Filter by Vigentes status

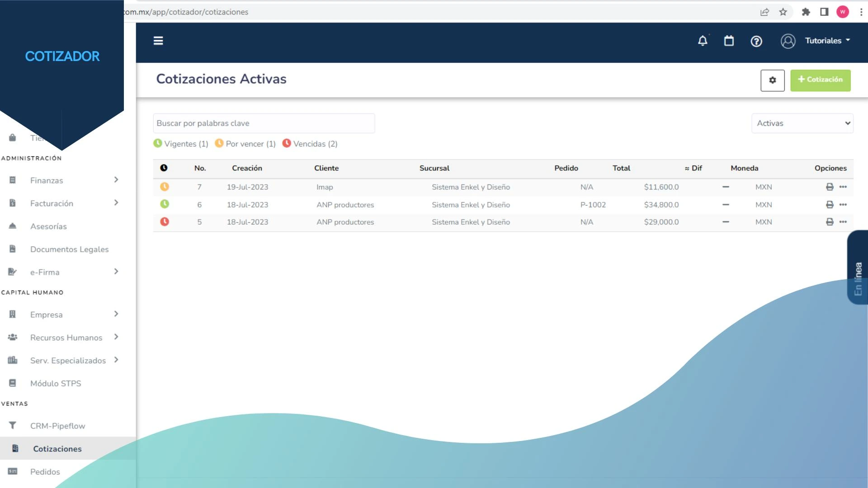coord(181,144)
